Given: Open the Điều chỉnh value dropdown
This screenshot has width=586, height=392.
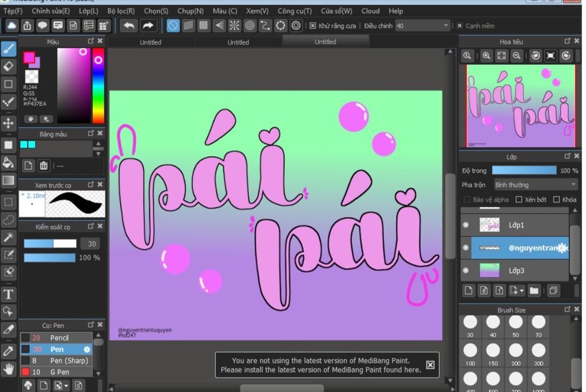Looking at the screenshot, I should tap(446, 26).
